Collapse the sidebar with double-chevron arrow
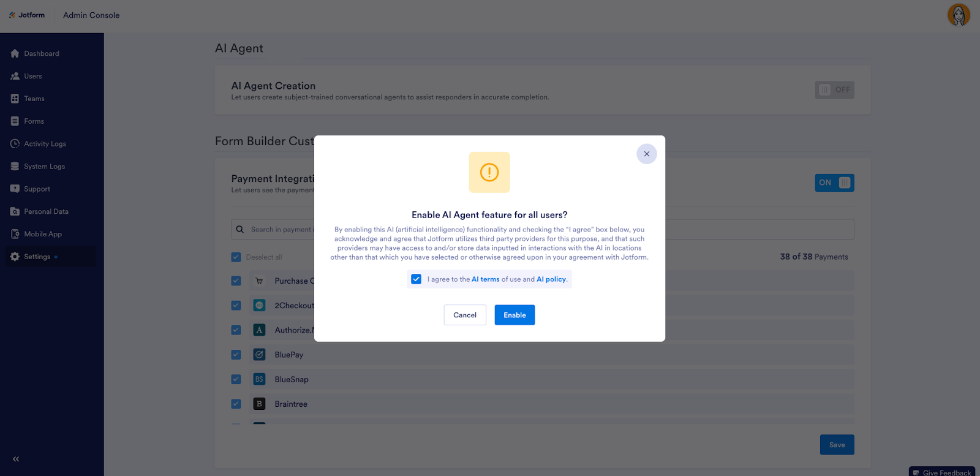 click(x=16, y=459)
